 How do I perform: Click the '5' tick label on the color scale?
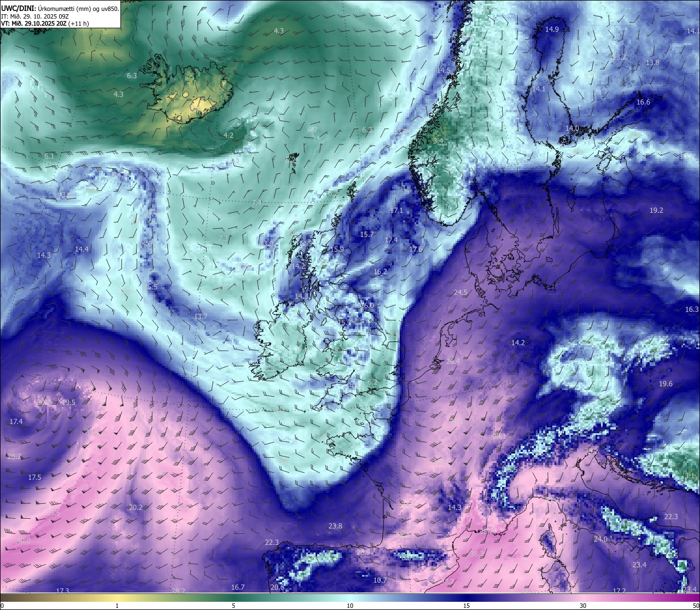click(x=234, y=606)
